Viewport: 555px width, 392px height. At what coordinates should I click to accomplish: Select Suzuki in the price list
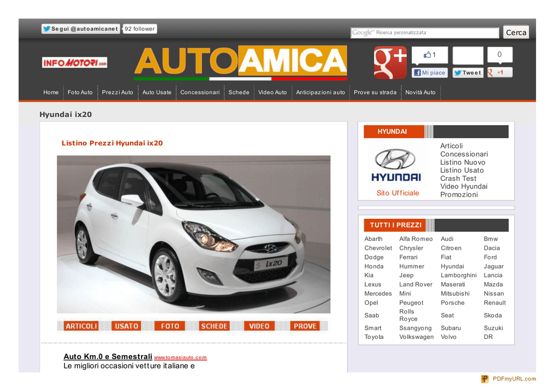click(x=493, y=328)
